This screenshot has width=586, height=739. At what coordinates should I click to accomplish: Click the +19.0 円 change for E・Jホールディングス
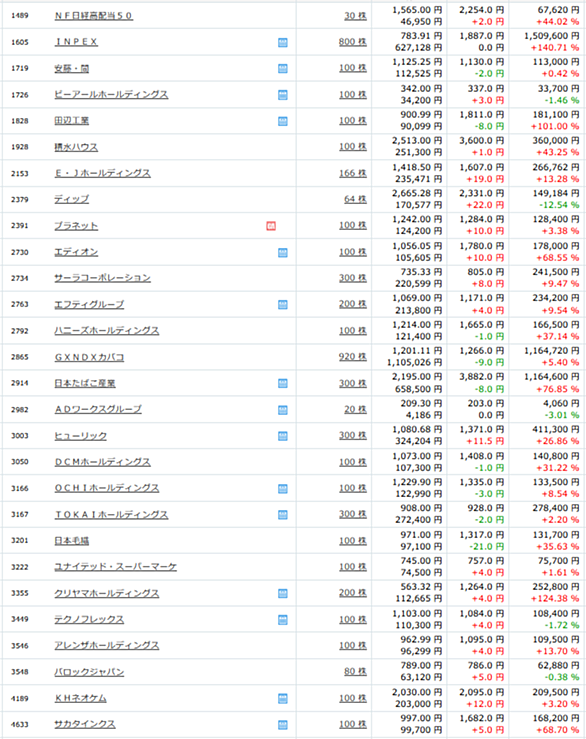point(485,179)
